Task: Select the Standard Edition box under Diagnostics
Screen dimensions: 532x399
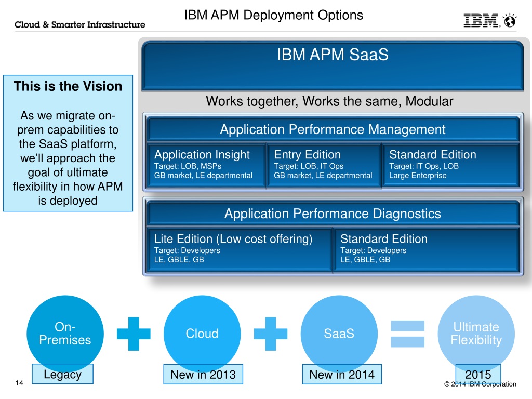Action: [x=427, y=249]
